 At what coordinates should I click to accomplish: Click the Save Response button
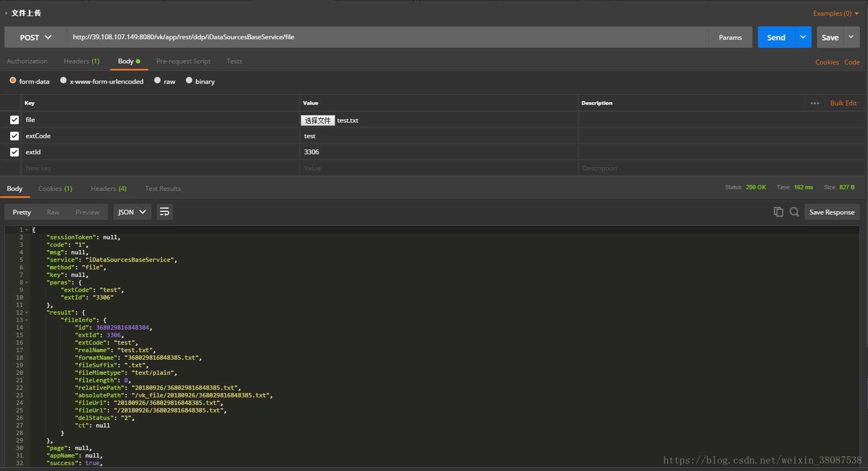click(x=832, y=212)
